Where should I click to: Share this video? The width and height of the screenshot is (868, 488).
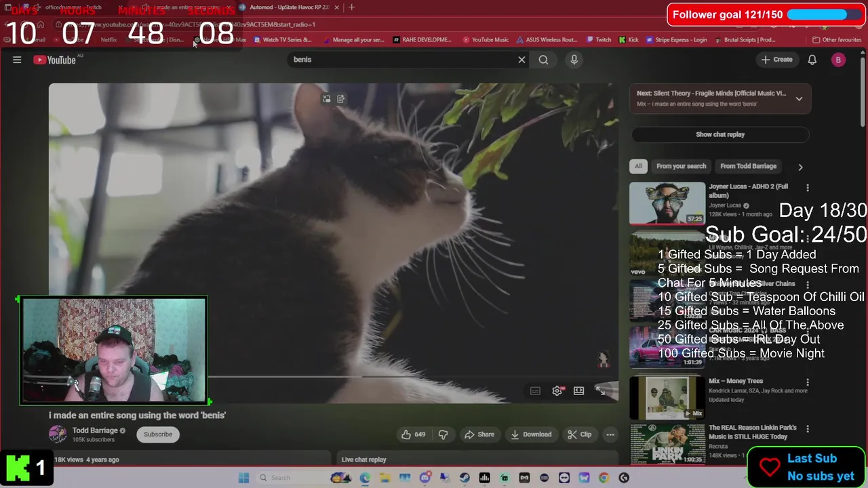479,434
